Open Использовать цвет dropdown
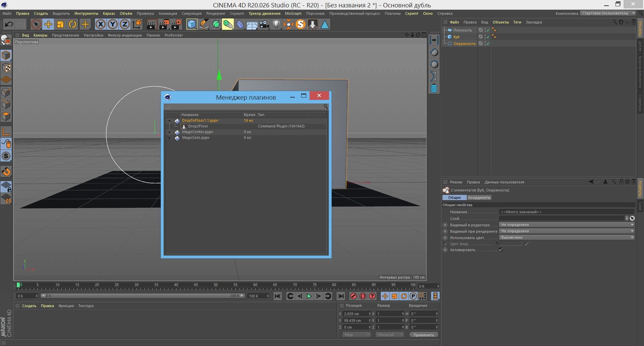 (x=567, y=237)
